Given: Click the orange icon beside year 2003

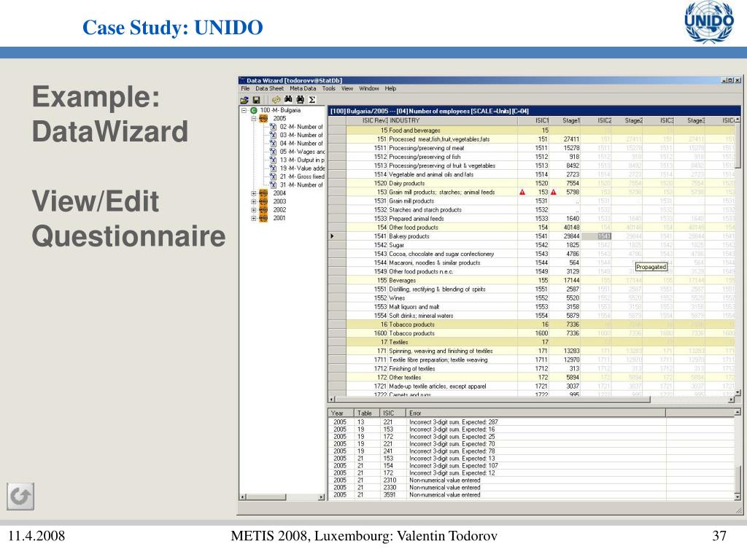Looking at the screenshot, I should (263, 201).
